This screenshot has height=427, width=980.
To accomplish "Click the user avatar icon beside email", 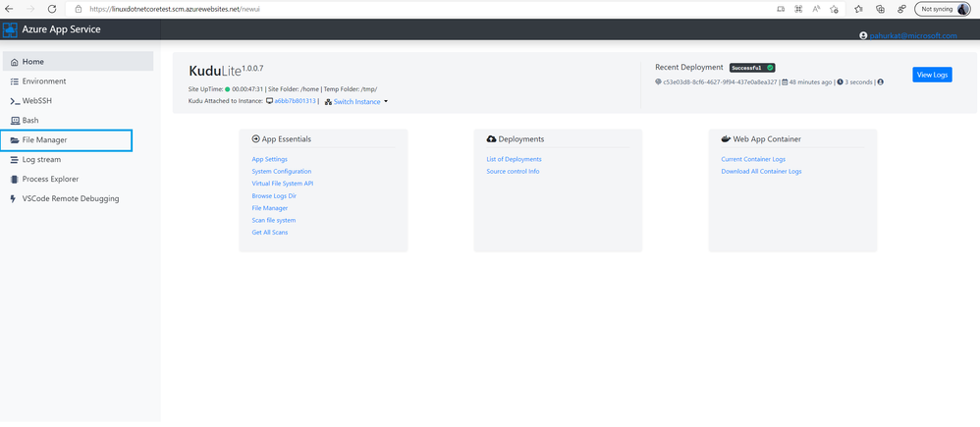I will (x=864, y=35).
